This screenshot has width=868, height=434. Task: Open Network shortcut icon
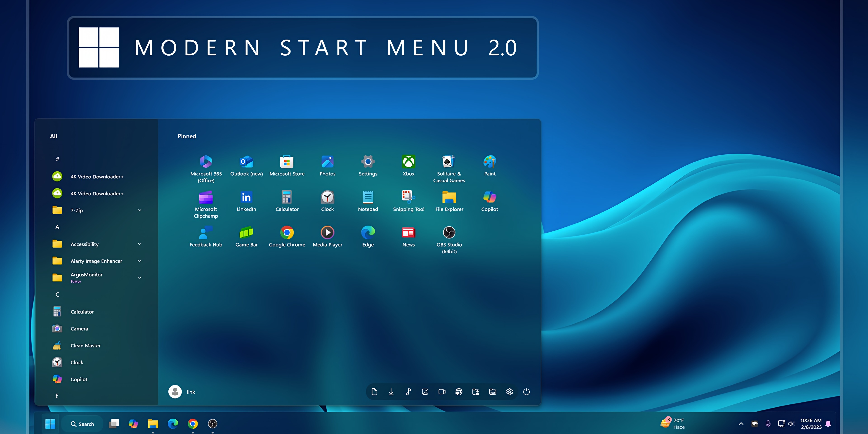[x=459, y=392]
